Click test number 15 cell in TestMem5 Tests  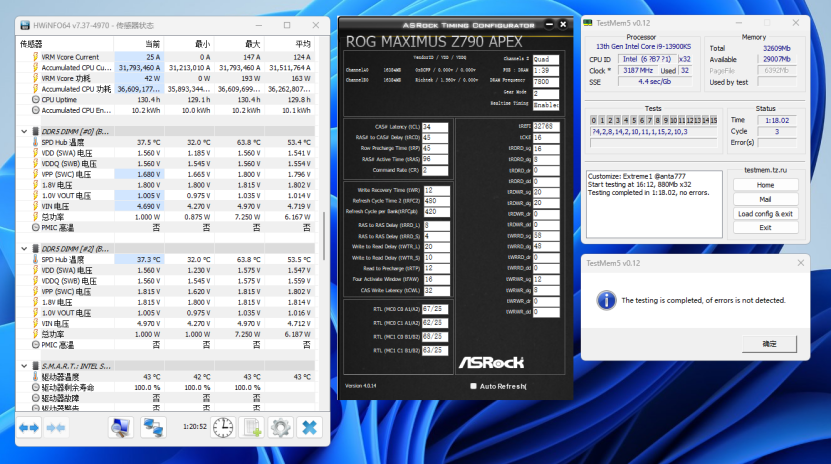(713, 120)
